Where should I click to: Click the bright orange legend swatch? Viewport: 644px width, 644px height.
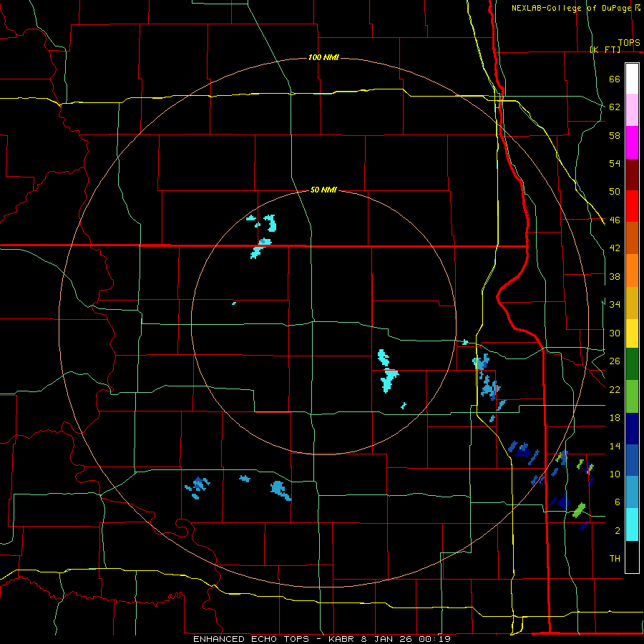tap(632, 270)
